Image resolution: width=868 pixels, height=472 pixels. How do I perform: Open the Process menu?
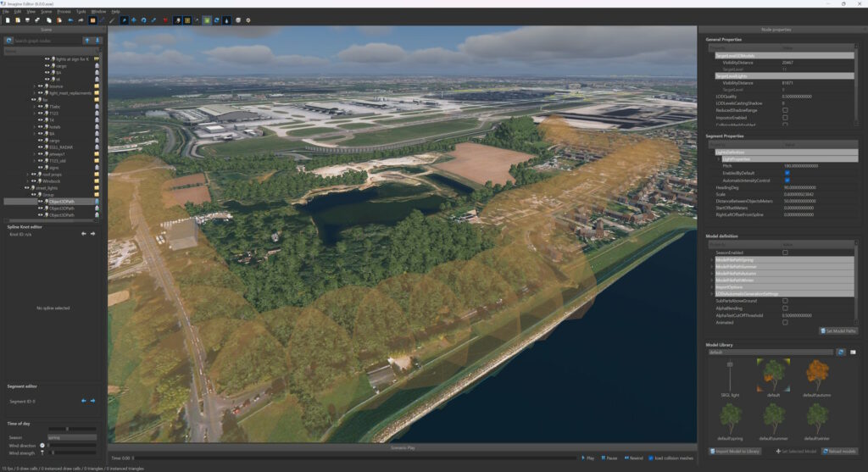(64, 12)
